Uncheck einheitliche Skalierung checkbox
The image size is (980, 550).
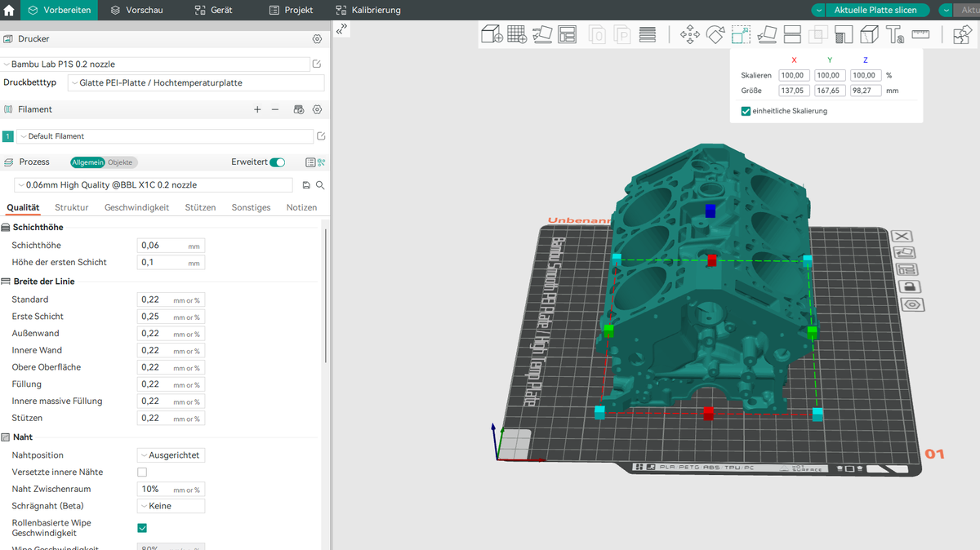tap(746, 111)
